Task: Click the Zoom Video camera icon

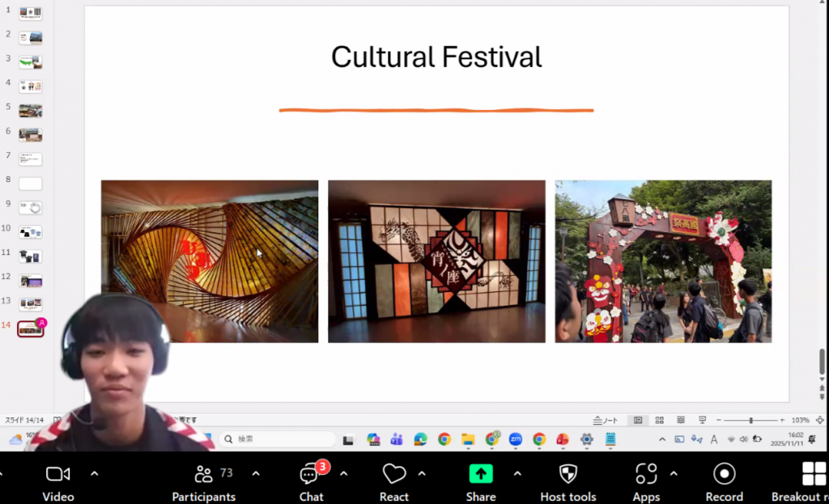Action: (58, 474)
